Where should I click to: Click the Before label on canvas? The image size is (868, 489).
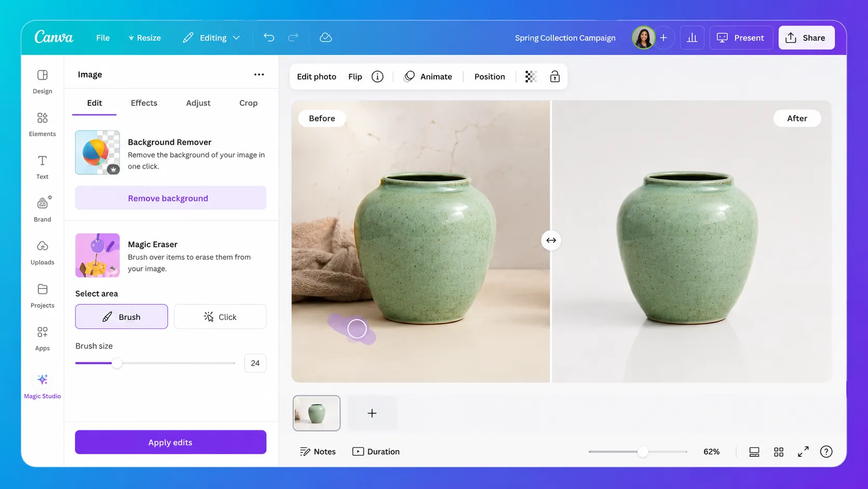point(322,118)
